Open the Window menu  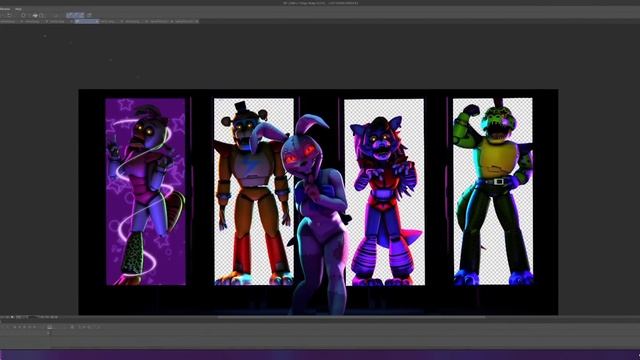point(4,9)
